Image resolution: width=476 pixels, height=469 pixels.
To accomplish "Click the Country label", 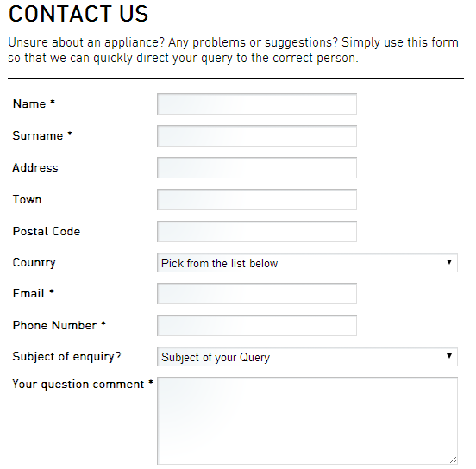I will [34, 263].
